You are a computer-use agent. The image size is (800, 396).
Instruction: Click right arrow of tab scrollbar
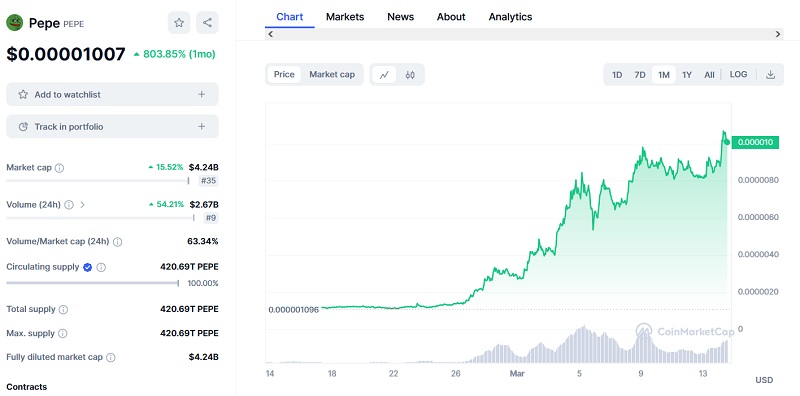(x=778, y=34)
